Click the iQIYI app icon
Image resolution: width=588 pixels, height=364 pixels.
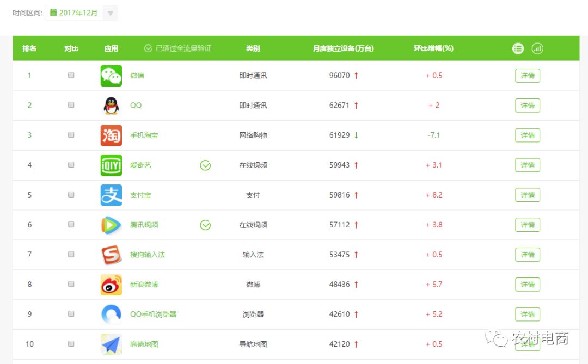click(x=111, y=165)
